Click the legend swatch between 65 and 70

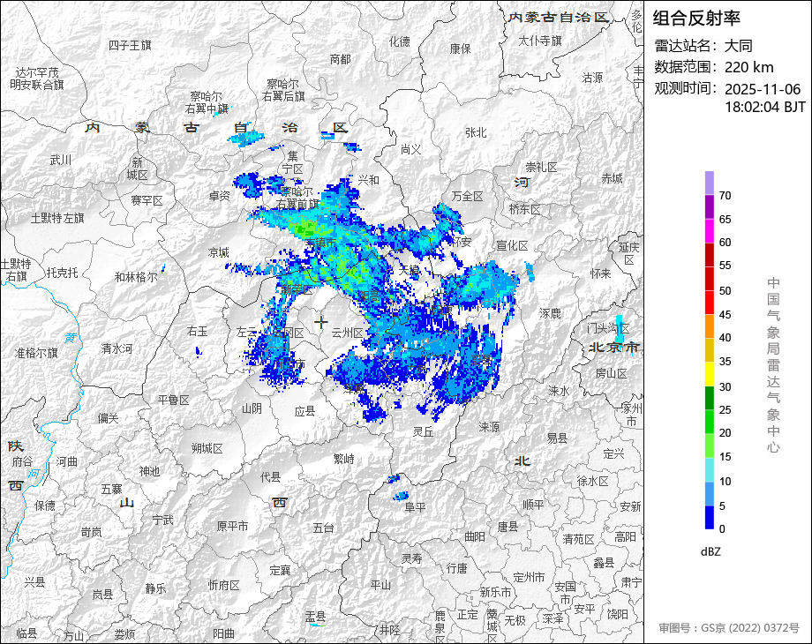(709, 206)
